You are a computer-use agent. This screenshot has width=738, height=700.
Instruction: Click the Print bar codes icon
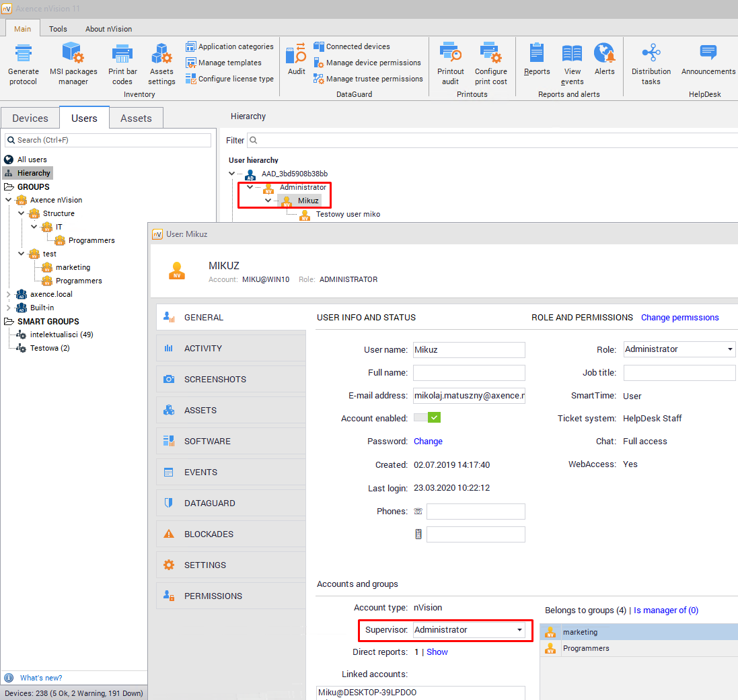point(122,54)
